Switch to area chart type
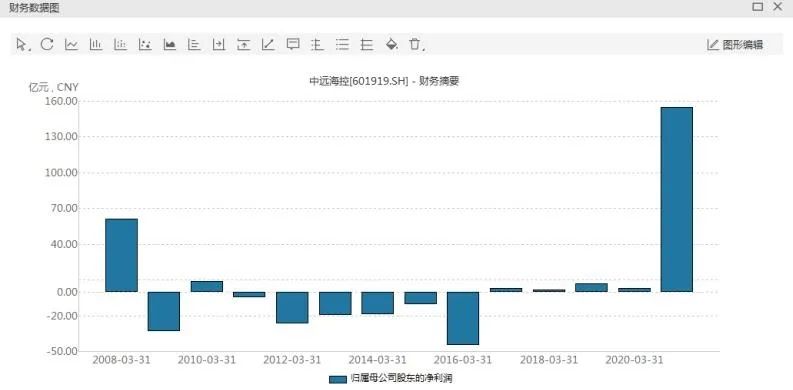This screenshot has width=793, height=390. pos(169,45)
